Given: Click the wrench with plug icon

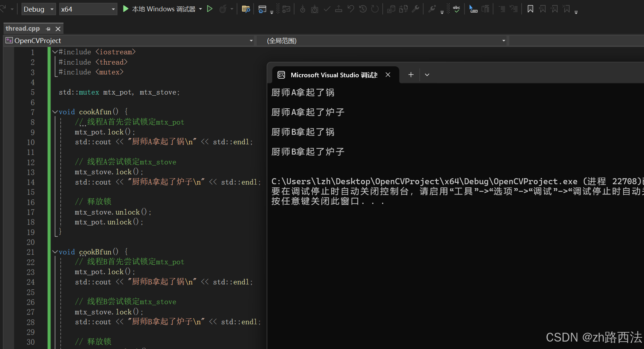Looking at the screenshot, I should [432, 9].
